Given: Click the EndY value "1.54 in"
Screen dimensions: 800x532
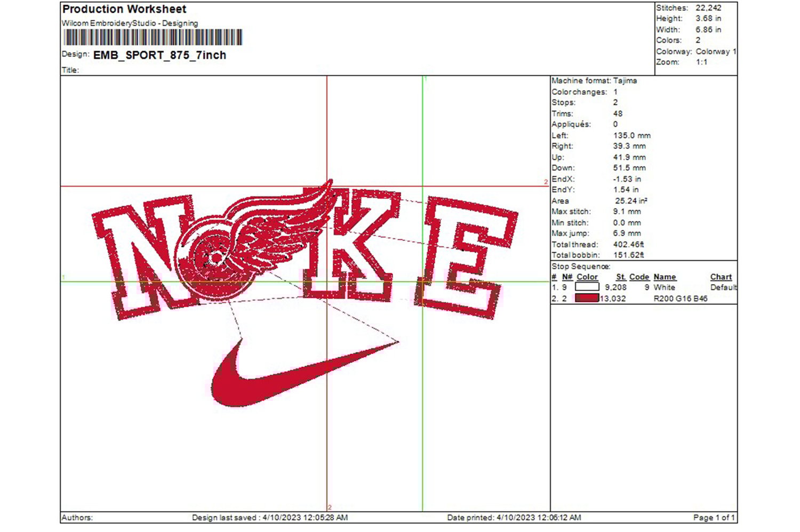Looking at the screenshot, I should [x=626, y=190].
